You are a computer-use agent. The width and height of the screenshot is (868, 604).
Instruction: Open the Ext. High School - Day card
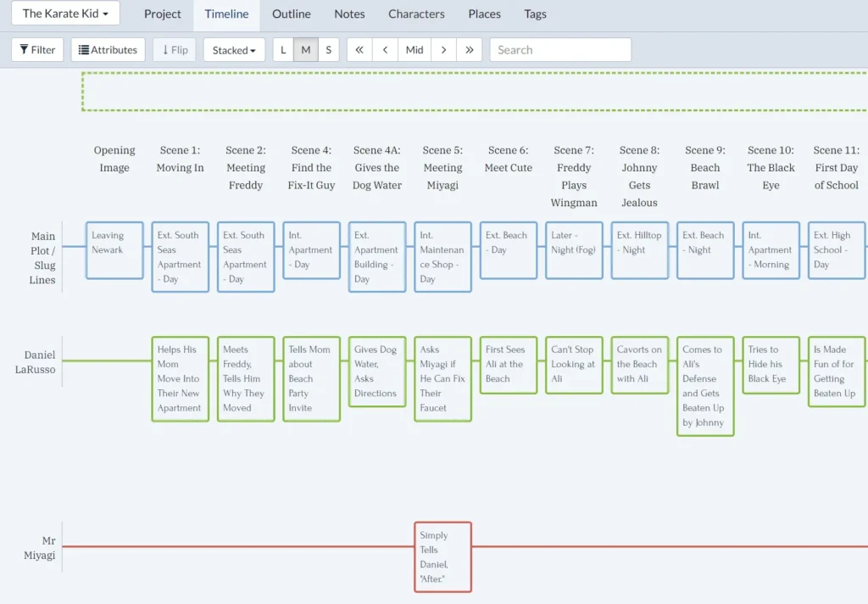pos(837,250)
